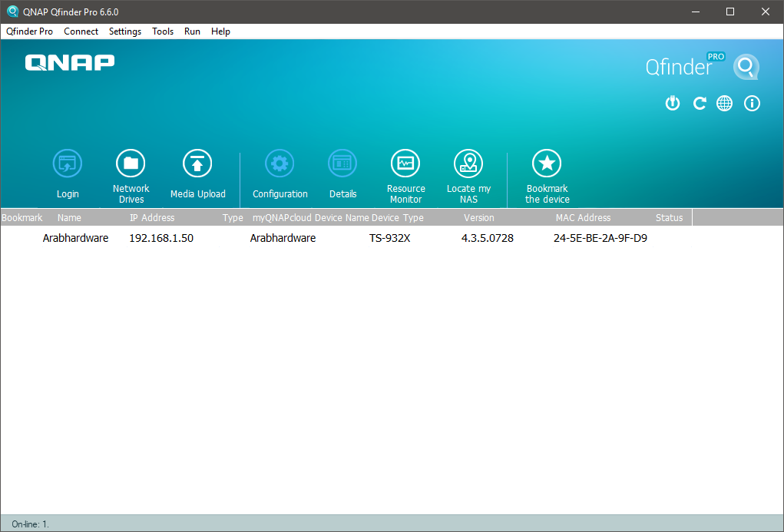Select the Arabhardware device name cell
Image resolution: width=784 pixels, height=532 pixels.
(x=75, y=238)
